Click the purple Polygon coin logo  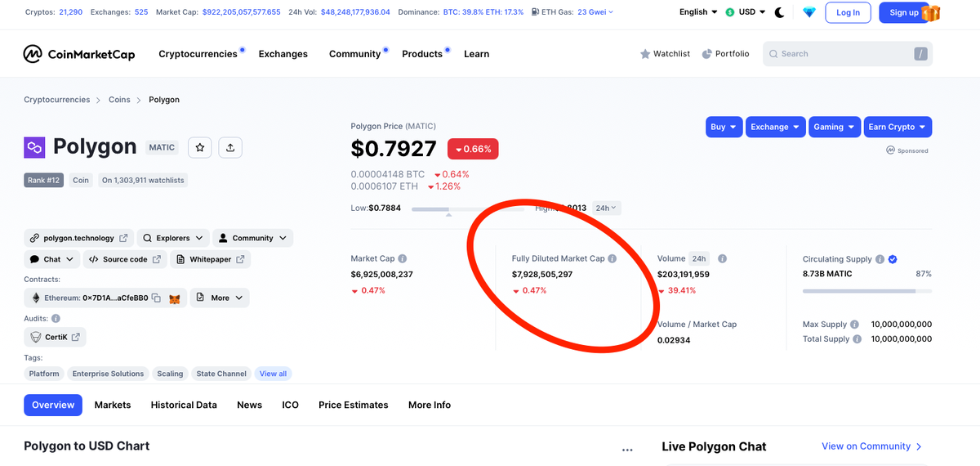coord(34,147)
